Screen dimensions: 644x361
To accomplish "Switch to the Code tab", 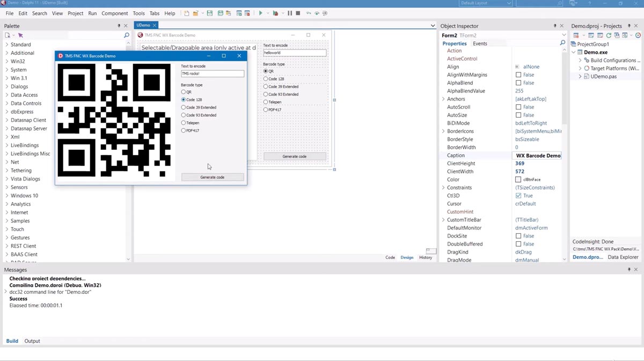I will [390, 257].
